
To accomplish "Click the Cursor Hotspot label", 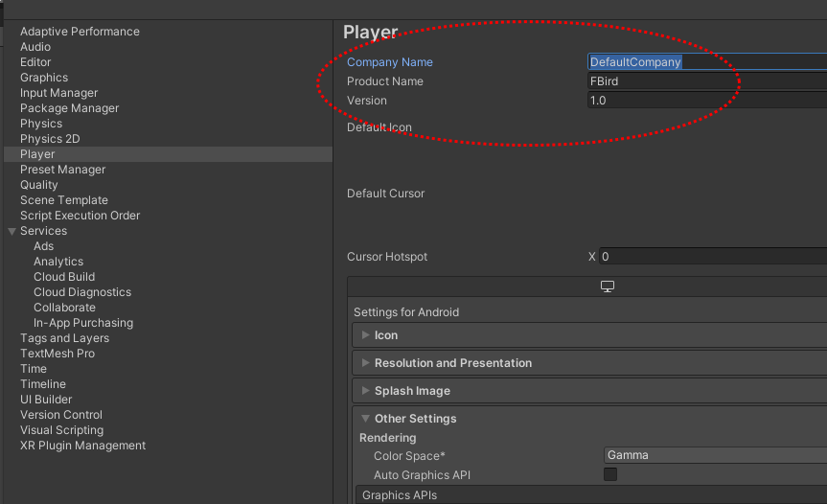I will (x=387, y=257).
